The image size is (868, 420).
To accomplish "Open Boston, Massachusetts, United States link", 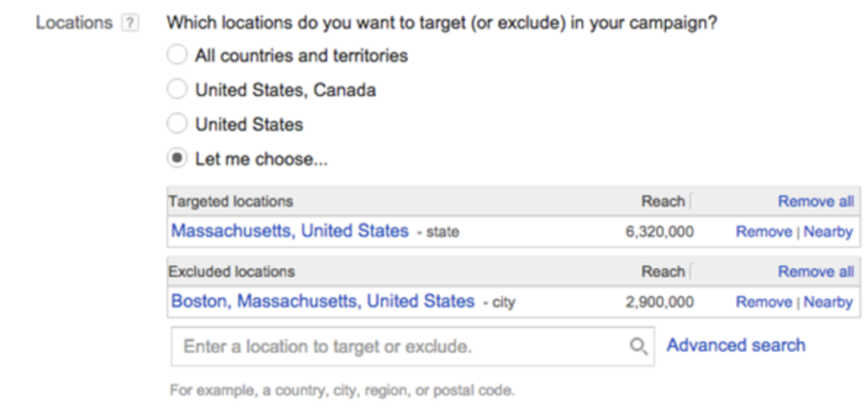I will pyautogui.click(x=323, y=301).
